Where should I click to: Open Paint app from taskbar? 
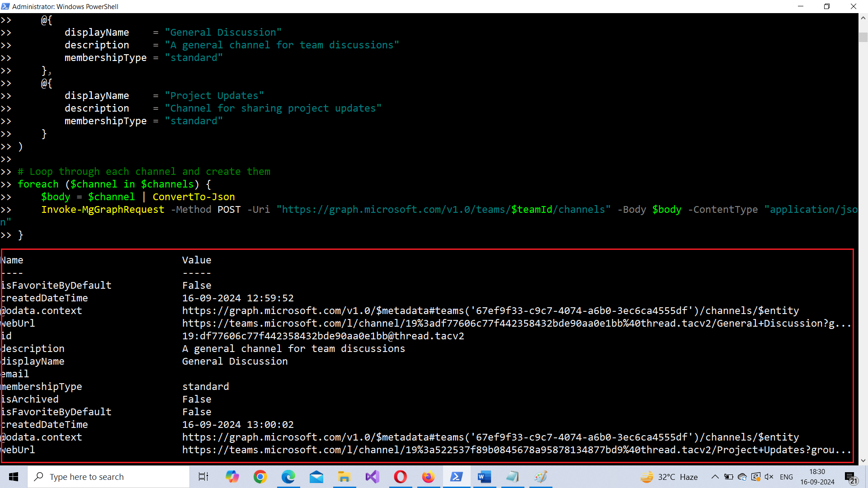540,477
